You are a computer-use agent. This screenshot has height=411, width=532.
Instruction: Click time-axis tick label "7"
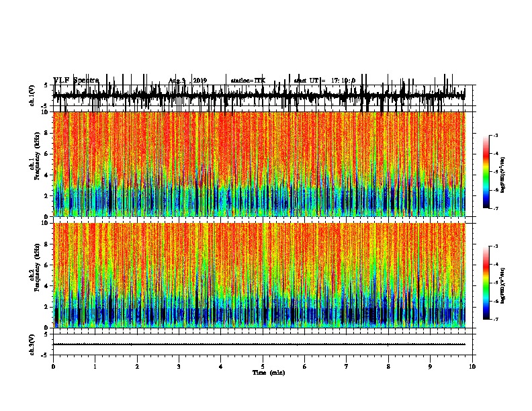[347, 367]
